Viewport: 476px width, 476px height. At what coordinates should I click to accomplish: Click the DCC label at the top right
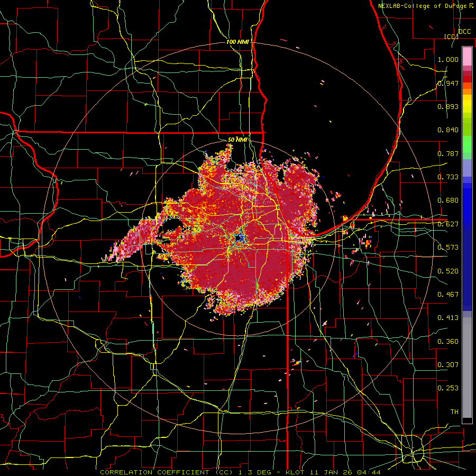coord(464,32)
